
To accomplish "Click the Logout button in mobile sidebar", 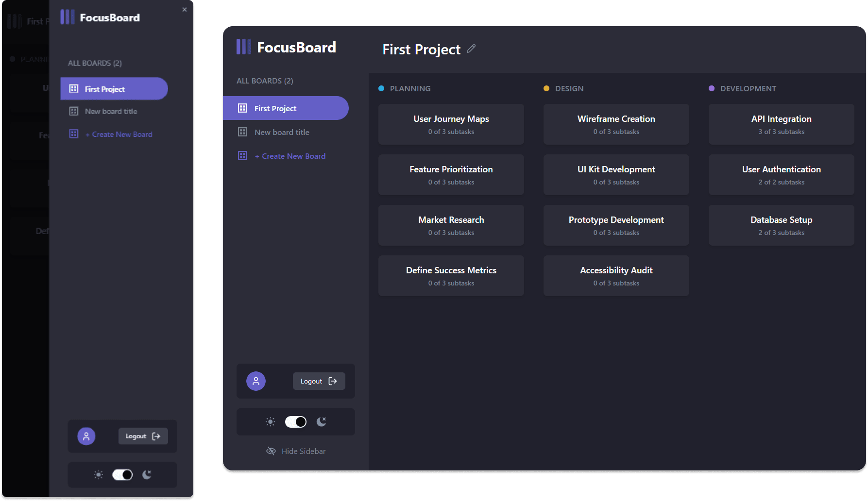I will (143, 436).
